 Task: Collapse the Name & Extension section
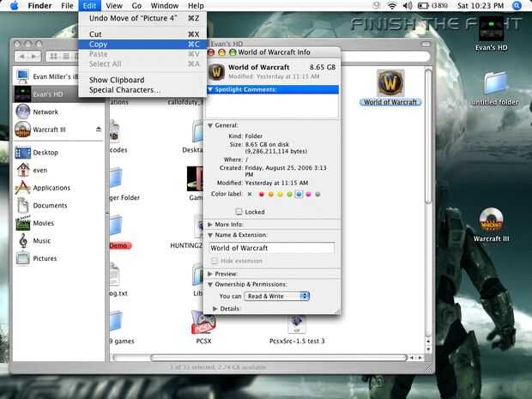tap(210, 235)
